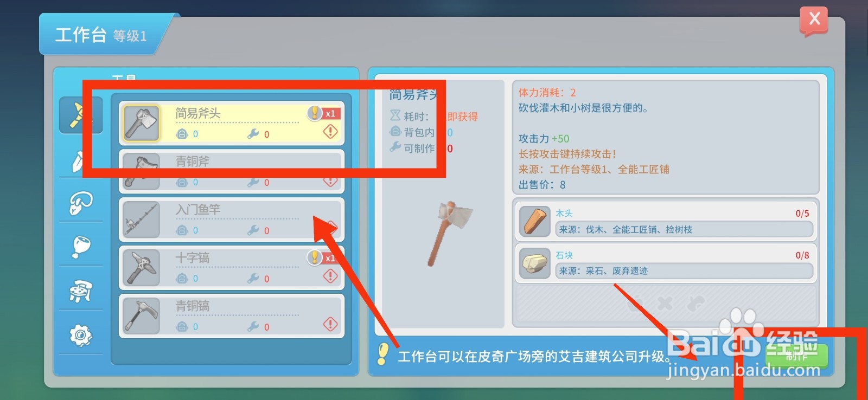Click the 工作台 等级1 title tab
Image resolution: width=868 pixels, height=400 pixels.
(x=101, y=35)
